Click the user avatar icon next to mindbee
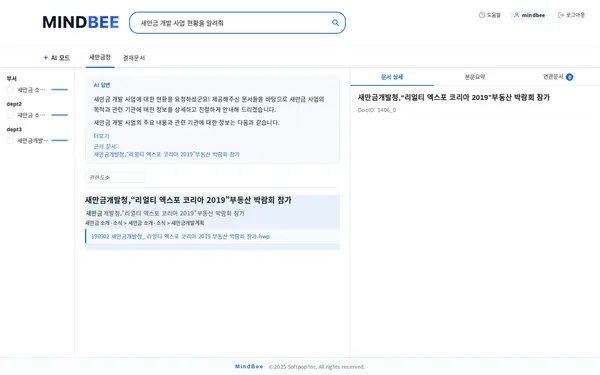The height and width of the screenshot is (375, 600). pos(516,15)
